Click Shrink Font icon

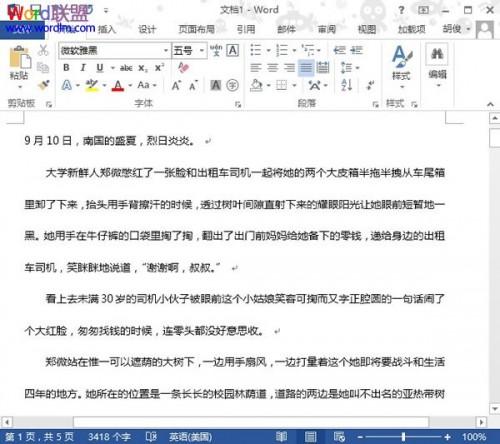[194, 86]
